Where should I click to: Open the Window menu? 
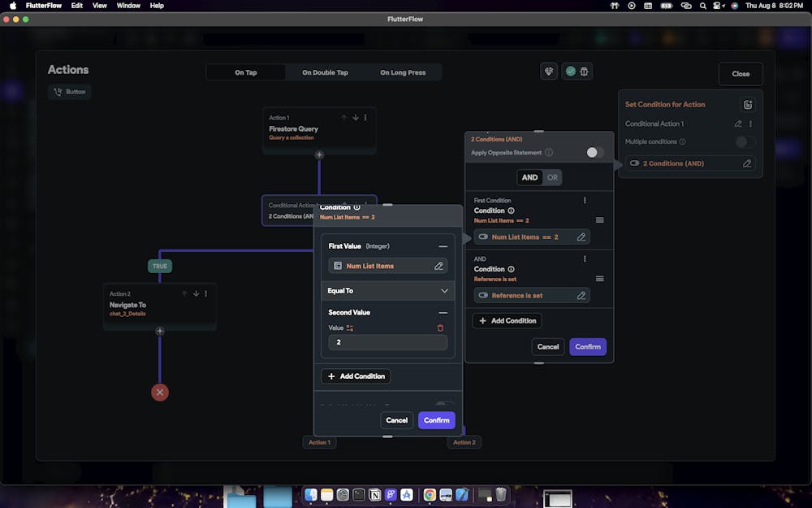(128, 6)
